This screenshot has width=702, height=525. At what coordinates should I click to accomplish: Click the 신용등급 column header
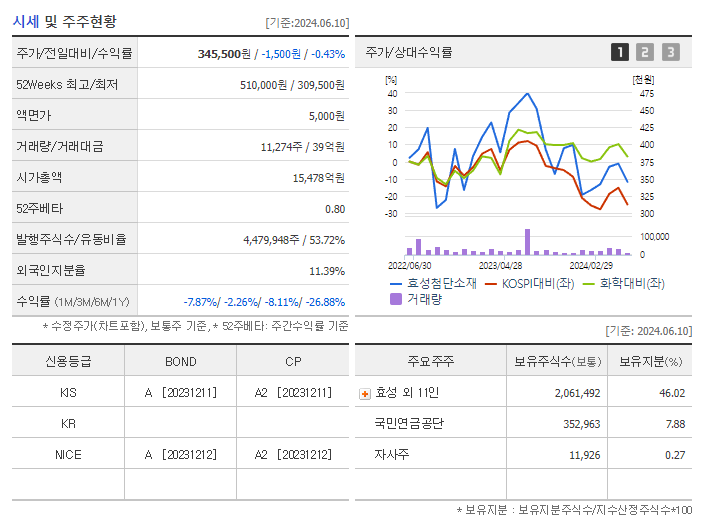(x=68, y=361)
